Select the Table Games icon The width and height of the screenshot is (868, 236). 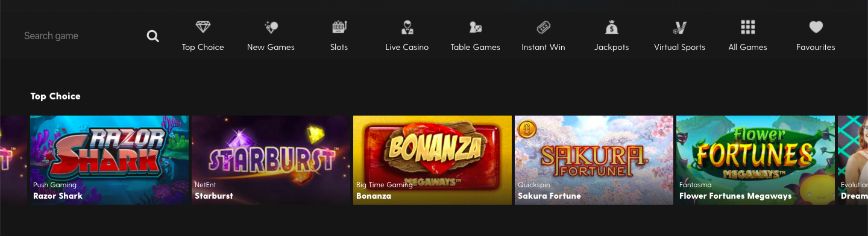point(475,27)
